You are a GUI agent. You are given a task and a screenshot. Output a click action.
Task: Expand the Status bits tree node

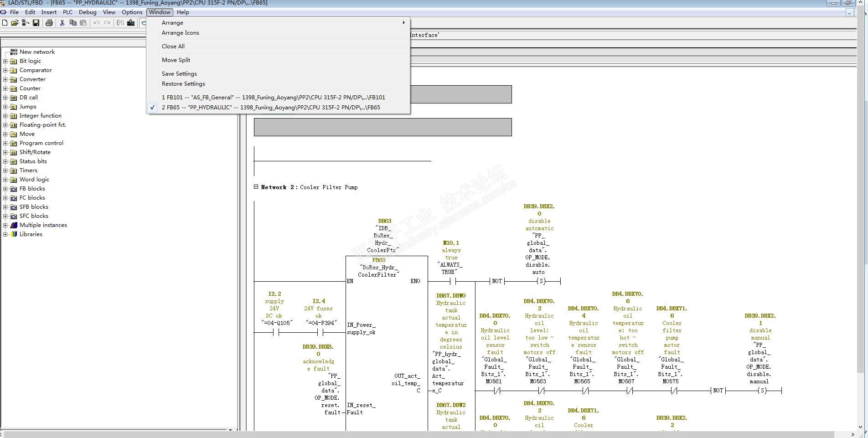5,161
